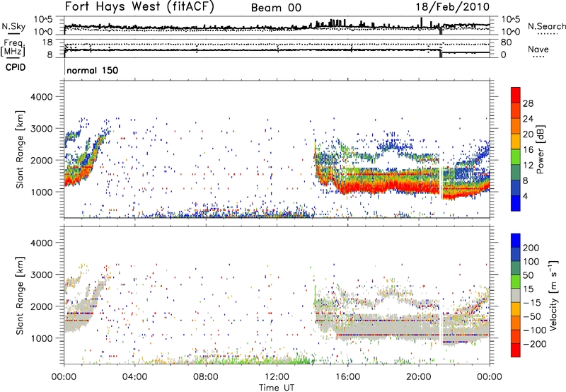Click the 'CPID' row label

pyautogui.click(x=16, y=67)
